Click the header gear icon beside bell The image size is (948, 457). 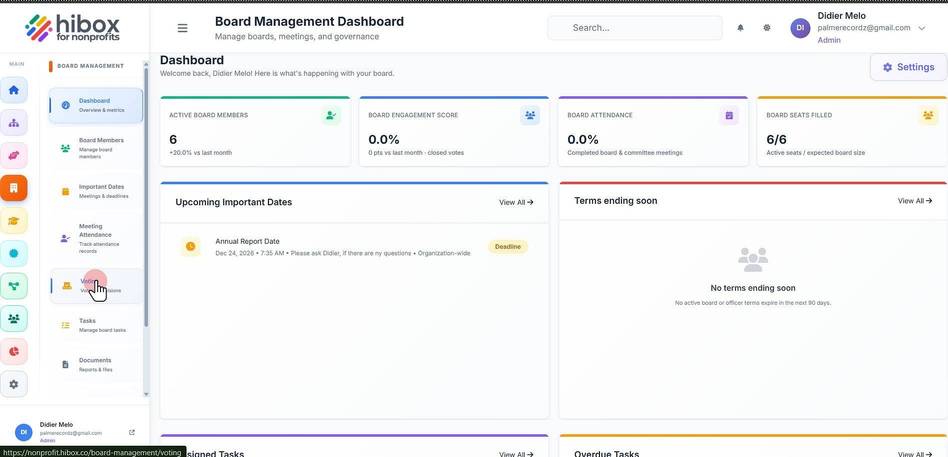[767, 28]
